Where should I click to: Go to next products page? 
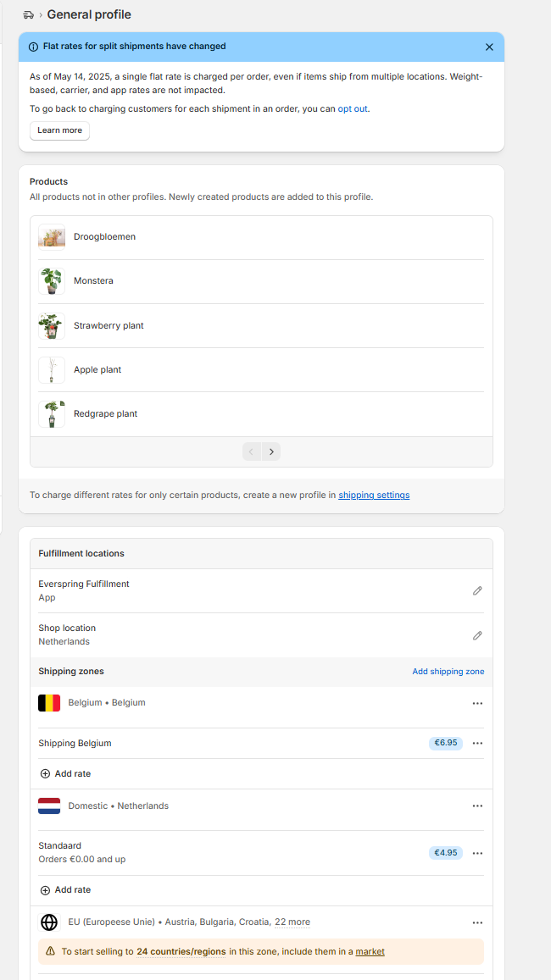coord(271,451)
